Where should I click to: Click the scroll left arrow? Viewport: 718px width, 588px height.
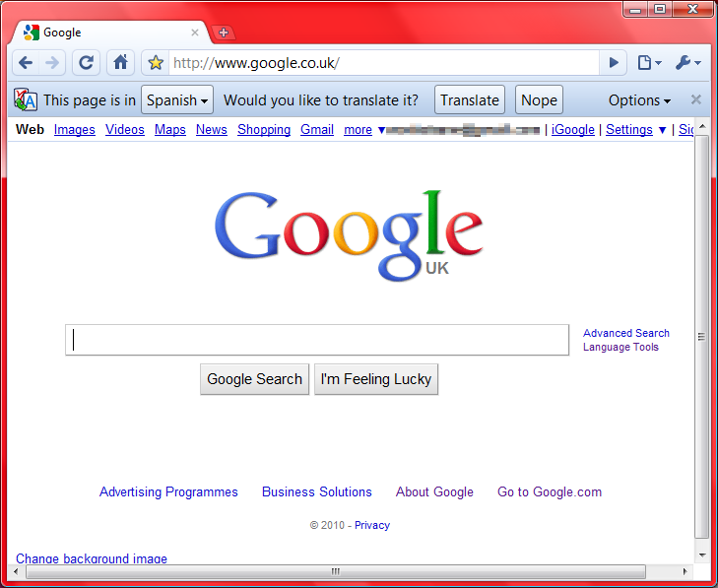pyautogui.click(x=17, y=571)
